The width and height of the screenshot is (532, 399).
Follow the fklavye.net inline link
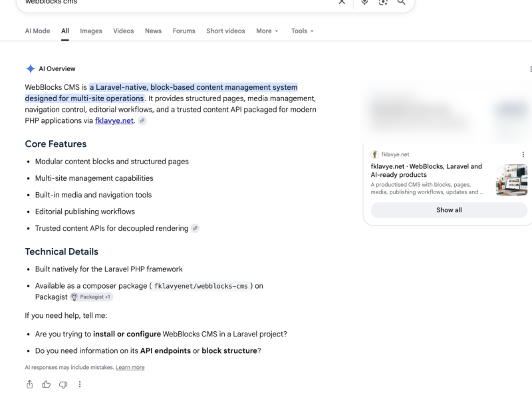pos(114,121)
